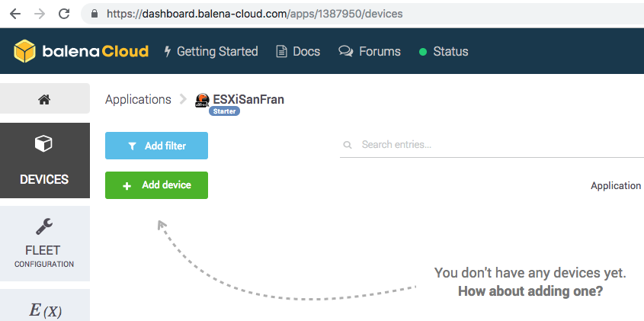This screenshot has height=321, width=644.
Task: Open Fleet Configuration wrench icon
Action: point(44,226)
